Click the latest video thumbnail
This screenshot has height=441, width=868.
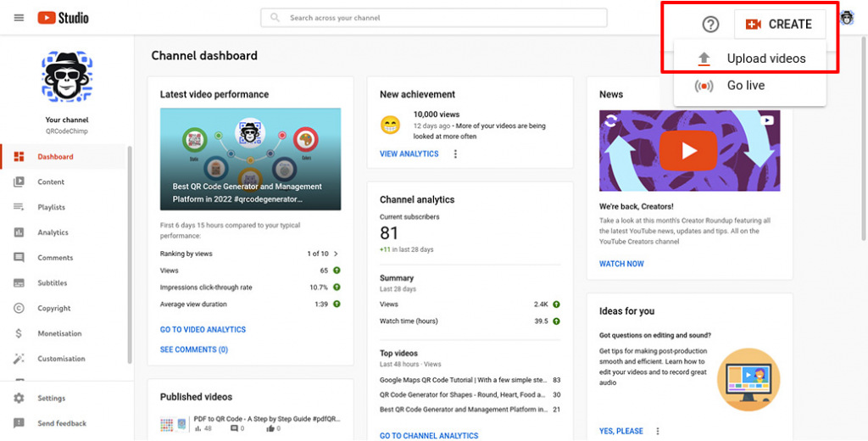pyautogui.click(x=250, y=159)
